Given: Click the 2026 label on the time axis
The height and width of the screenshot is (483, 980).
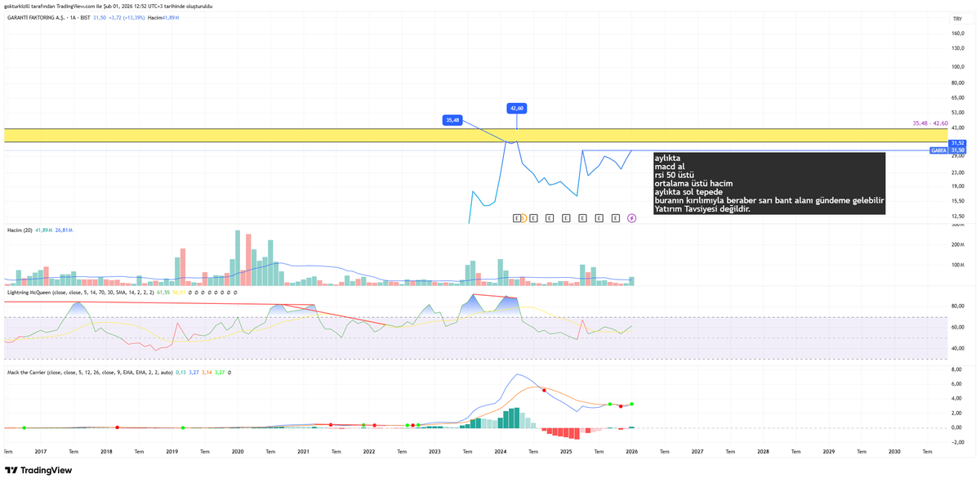Looking at the screenshot, I should point(632,451).
